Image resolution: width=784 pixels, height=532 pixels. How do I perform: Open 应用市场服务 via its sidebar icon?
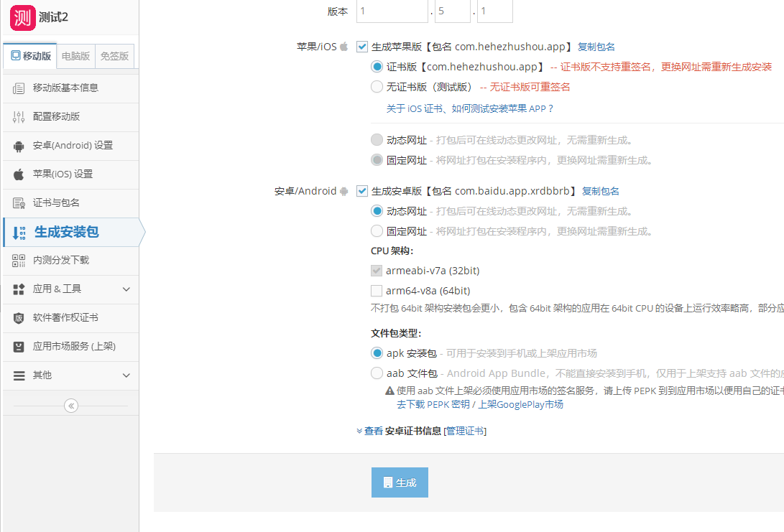[x=17, y=346]
